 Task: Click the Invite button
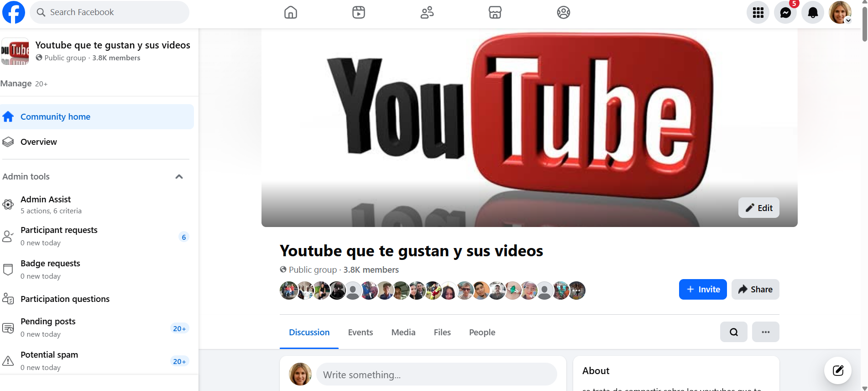pyautogui.click(x=703, y=289)
